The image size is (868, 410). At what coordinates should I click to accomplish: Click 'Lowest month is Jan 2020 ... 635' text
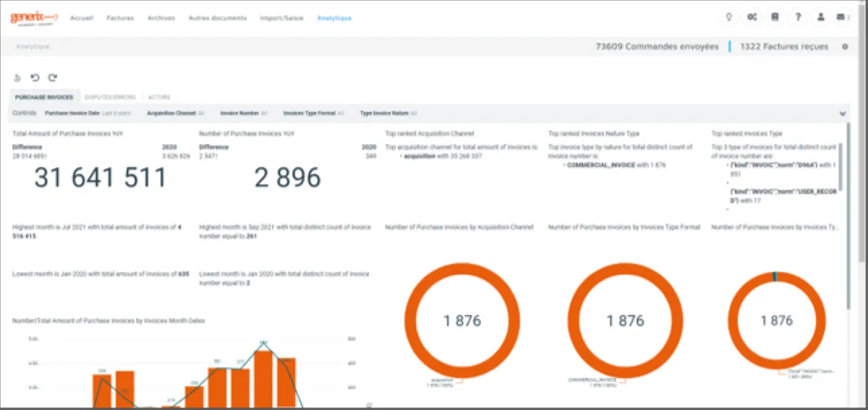coord(101,274)
